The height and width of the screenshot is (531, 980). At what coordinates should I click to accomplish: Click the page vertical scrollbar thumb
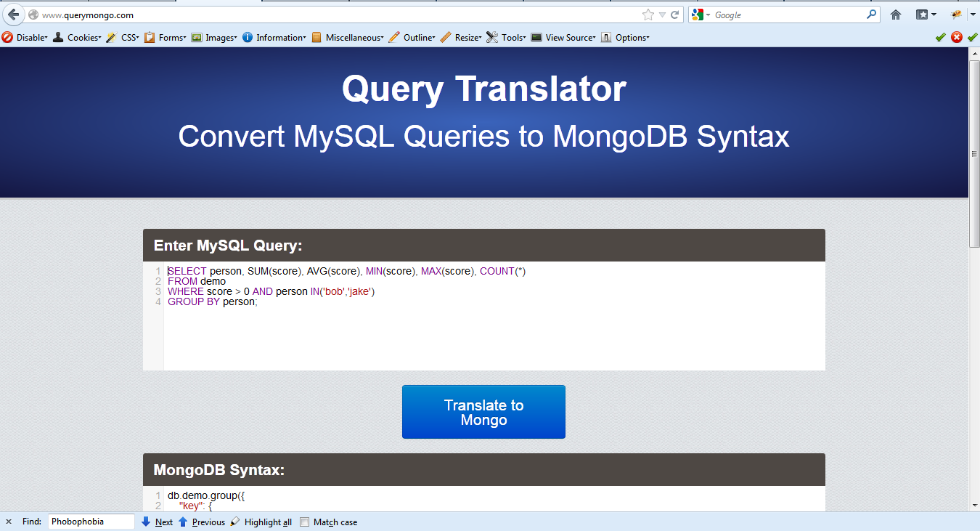point(974,154)
